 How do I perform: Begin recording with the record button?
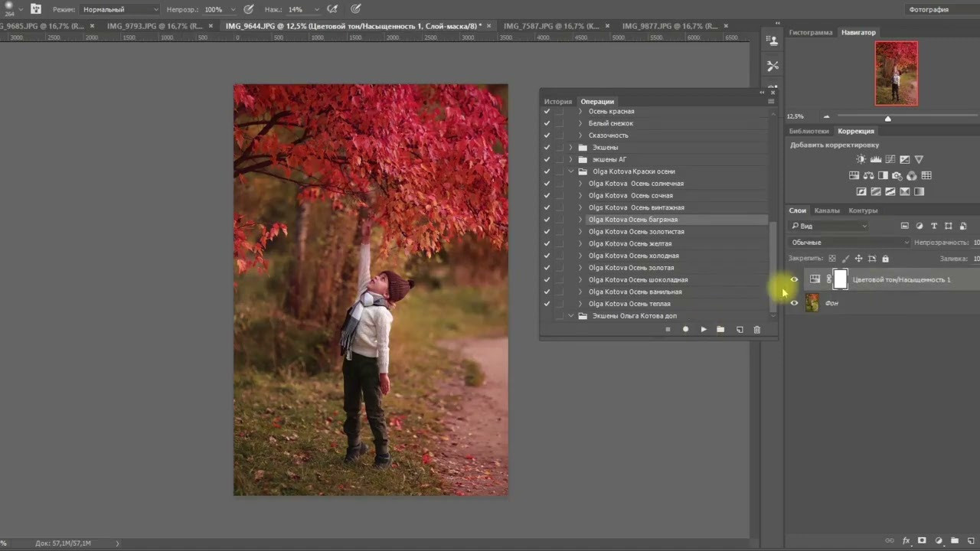685,329
